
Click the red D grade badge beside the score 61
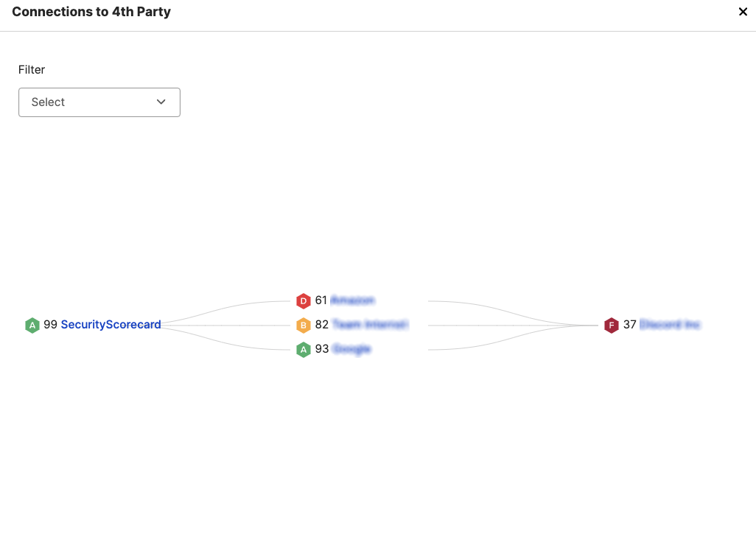[x=303, y=300]
